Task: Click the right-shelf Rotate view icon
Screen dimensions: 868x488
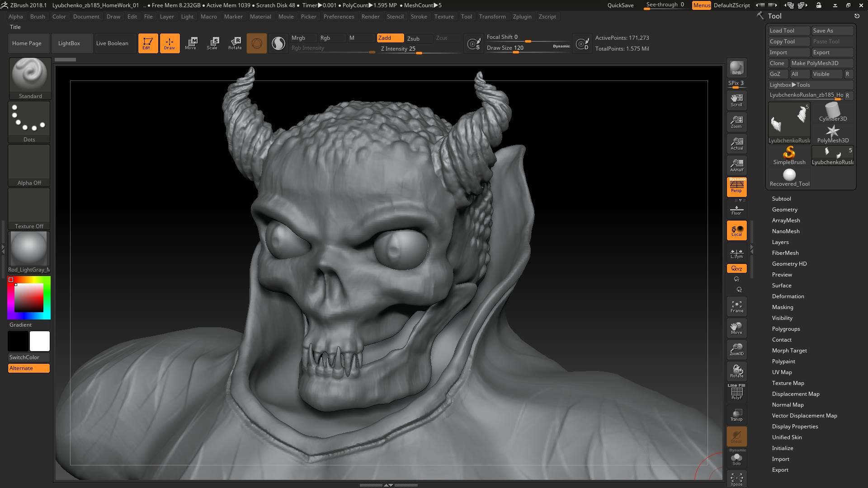Action: pos(736,371)
